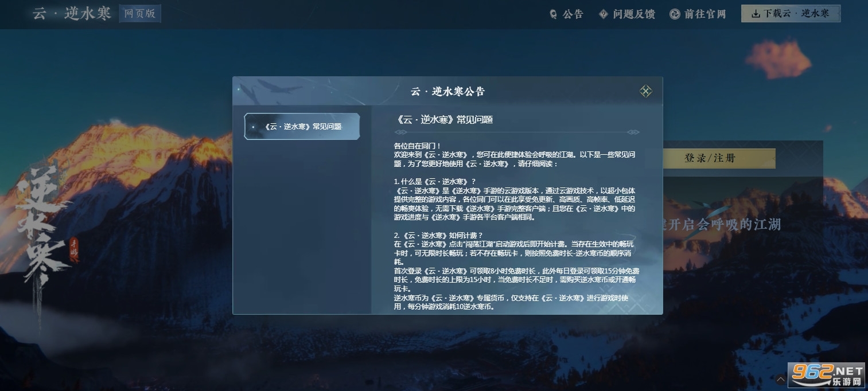Select the 《云·逆水寒》常见问题 sidebar tab
The width and height of the screenshot is (868, 391).
302,127
